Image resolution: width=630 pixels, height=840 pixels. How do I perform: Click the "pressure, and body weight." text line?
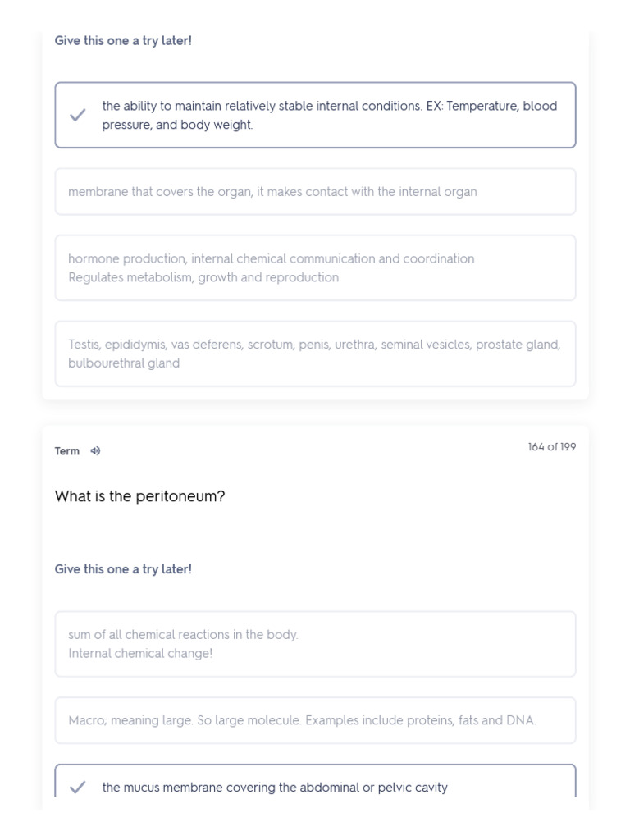177,126
